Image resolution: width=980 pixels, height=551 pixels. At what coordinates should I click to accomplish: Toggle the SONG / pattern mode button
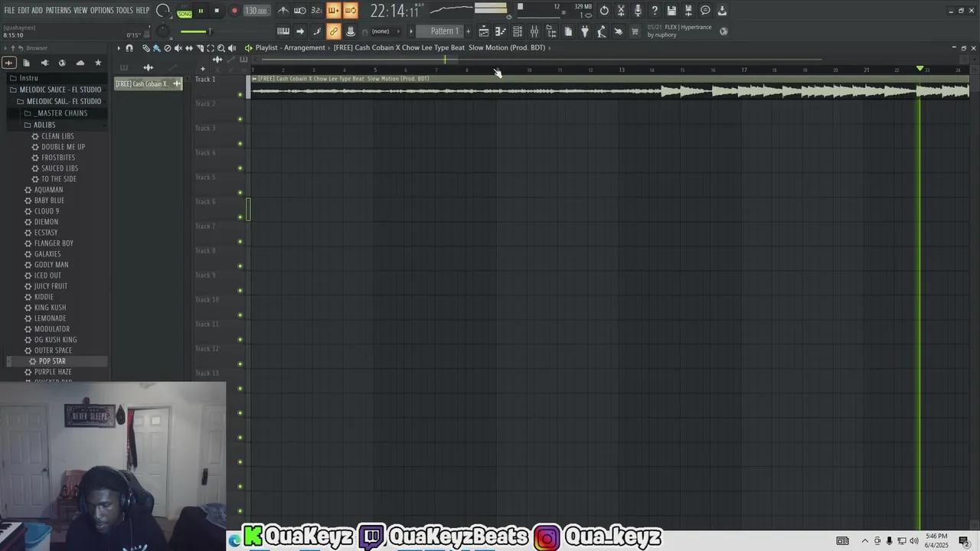click(185, 13)
